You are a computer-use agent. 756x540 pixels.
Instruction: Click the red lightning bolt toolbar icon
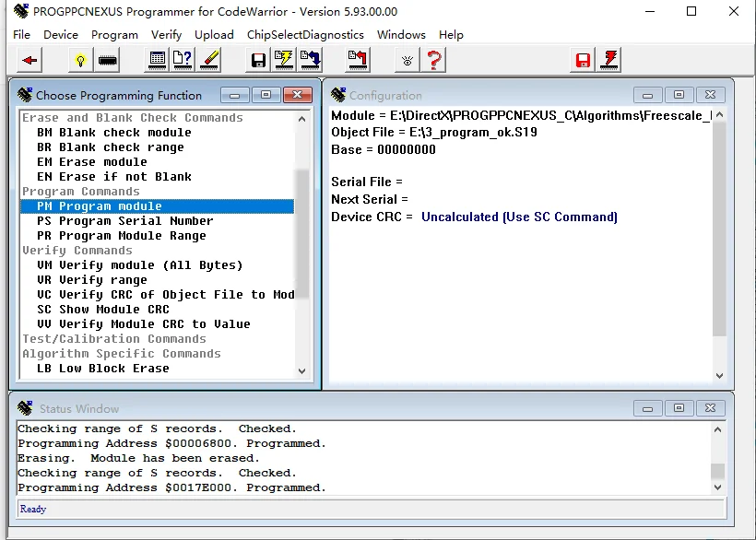(608, 61)
